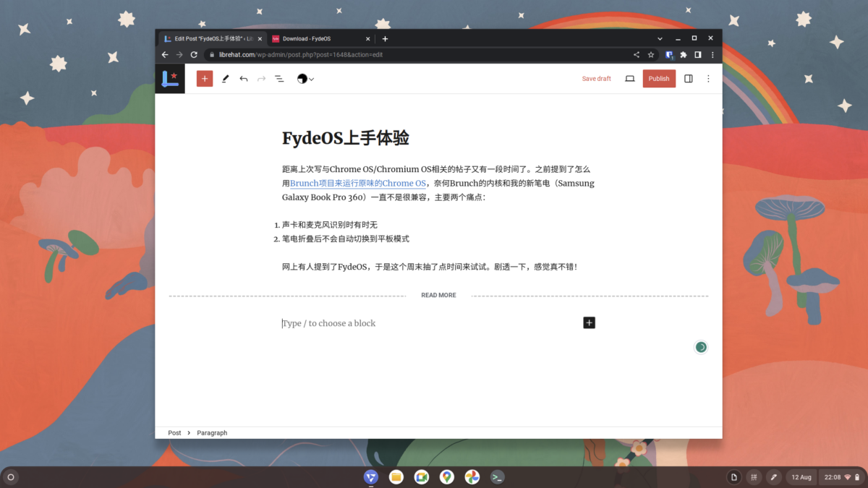Select the stylus tools icon on the shelf
Image resolution: width=868 pixels, height=488 pixels.
click(773, 476)
